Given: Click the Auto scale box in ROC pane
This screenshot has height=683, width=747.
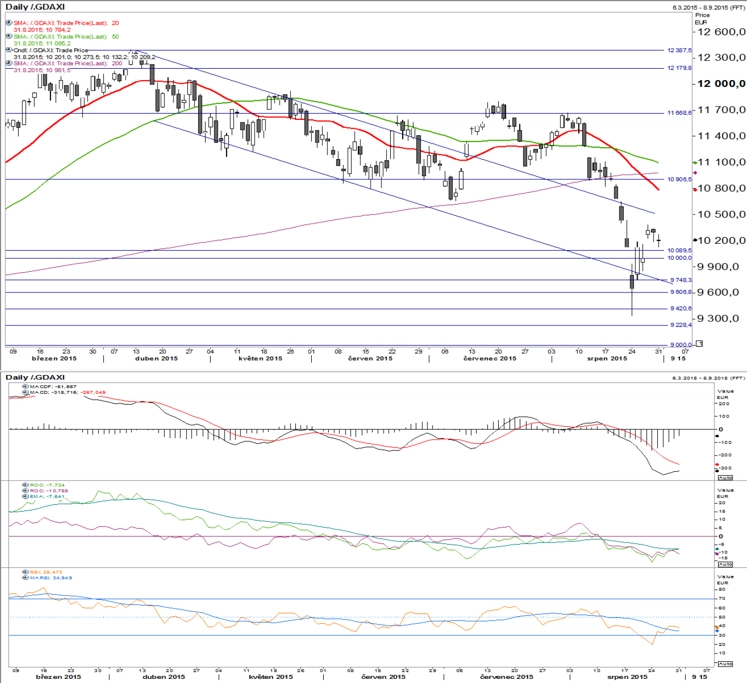Looking at the screenshot, I should [725, 564].
